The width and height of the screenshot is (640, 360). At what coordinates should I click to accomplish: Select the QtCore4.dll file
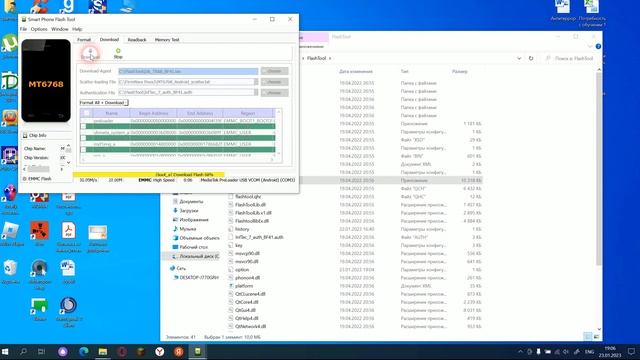(x=247, y=302)
